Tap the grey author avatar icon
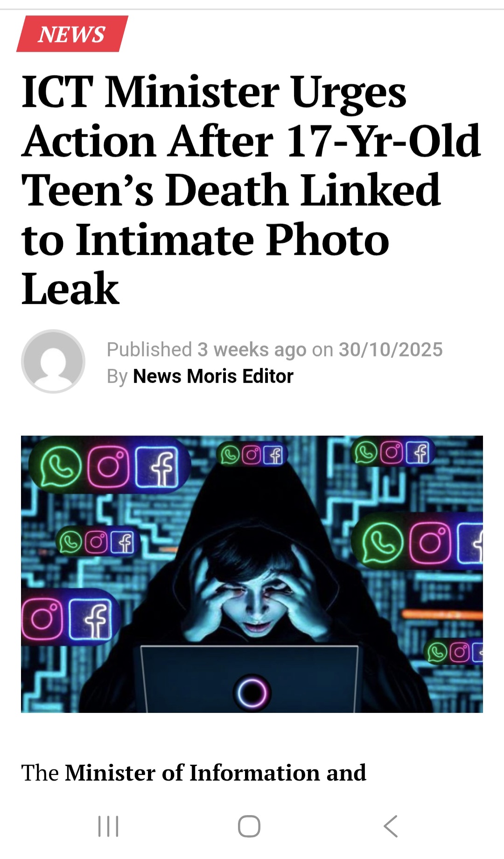504x859 pixels. tap(53, 361)
